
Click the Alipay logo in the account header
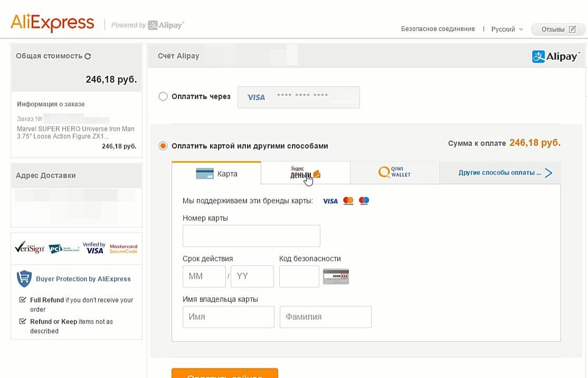point(555,56)
